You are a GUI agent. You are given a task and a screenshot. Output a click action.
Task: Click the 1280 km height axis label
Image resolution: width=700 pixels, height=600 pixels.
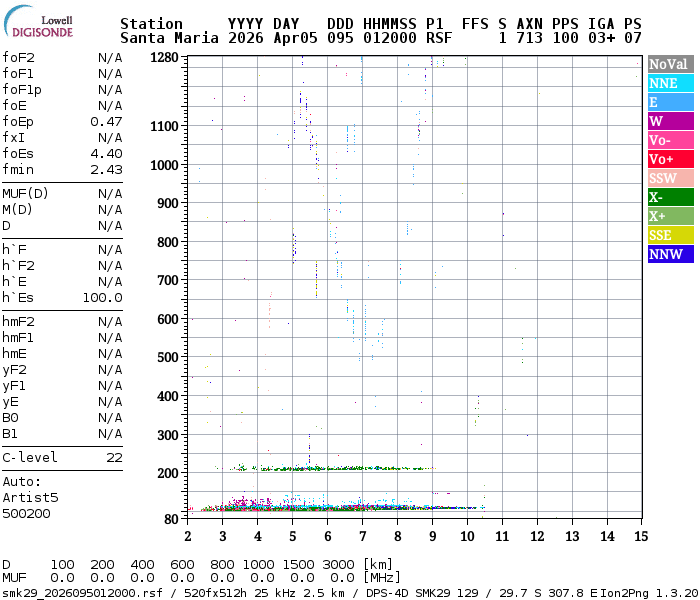tap(164, 58)
